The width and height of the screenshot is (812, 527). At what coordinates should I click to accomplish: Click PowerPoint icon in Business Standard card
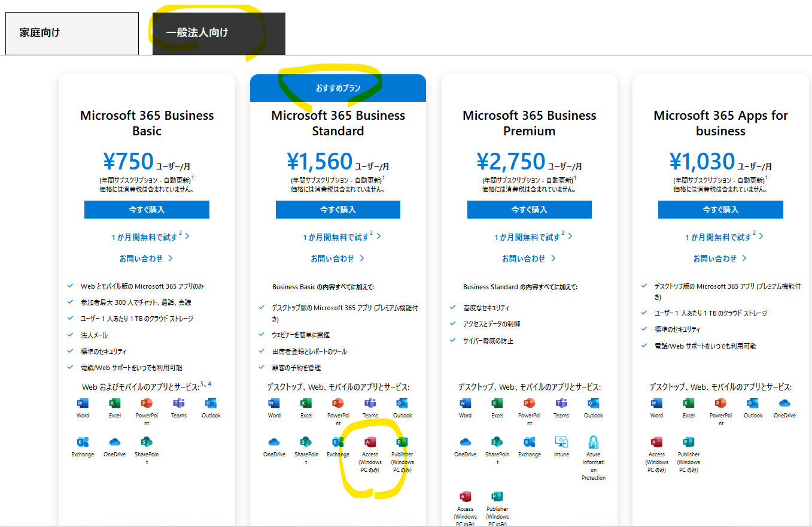coord(338,403)
